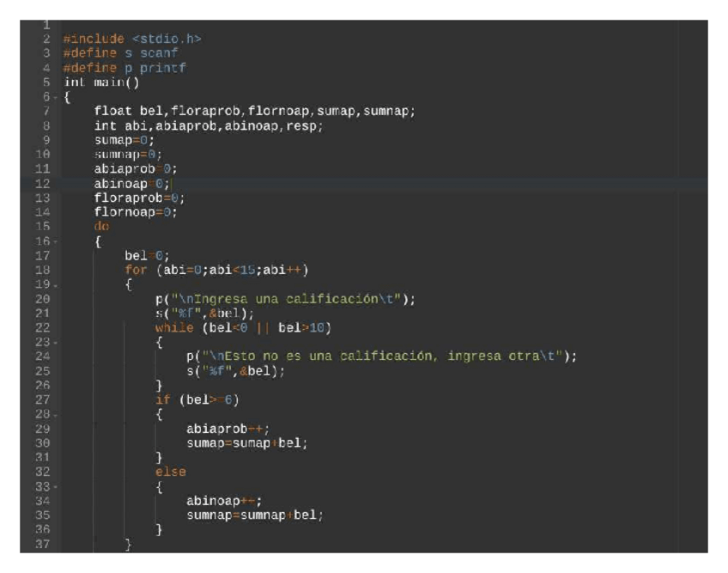Click the scanf call on line 21
The image size is (728, 573).
point(204,314)
